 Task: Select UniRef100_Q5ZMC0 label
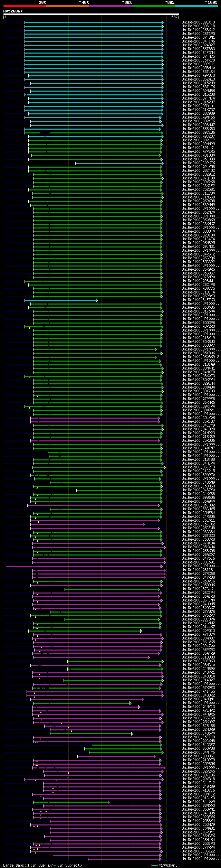coord(198,213)
